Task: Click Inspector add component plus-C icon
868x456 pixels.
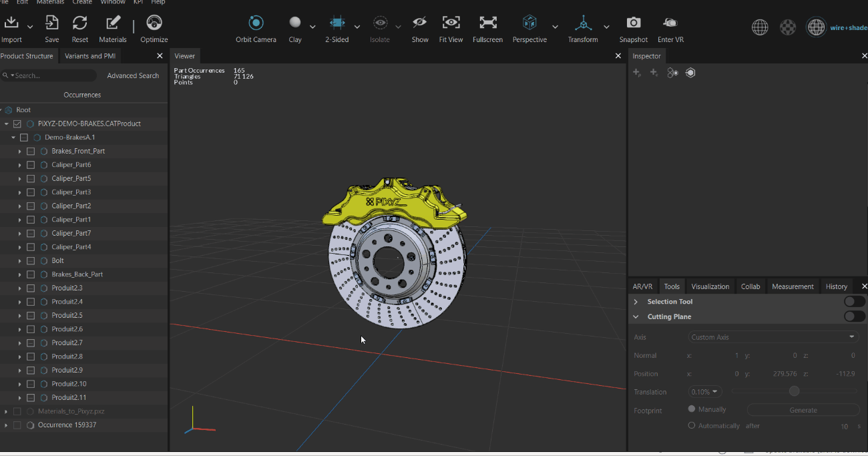Action: 654,73
